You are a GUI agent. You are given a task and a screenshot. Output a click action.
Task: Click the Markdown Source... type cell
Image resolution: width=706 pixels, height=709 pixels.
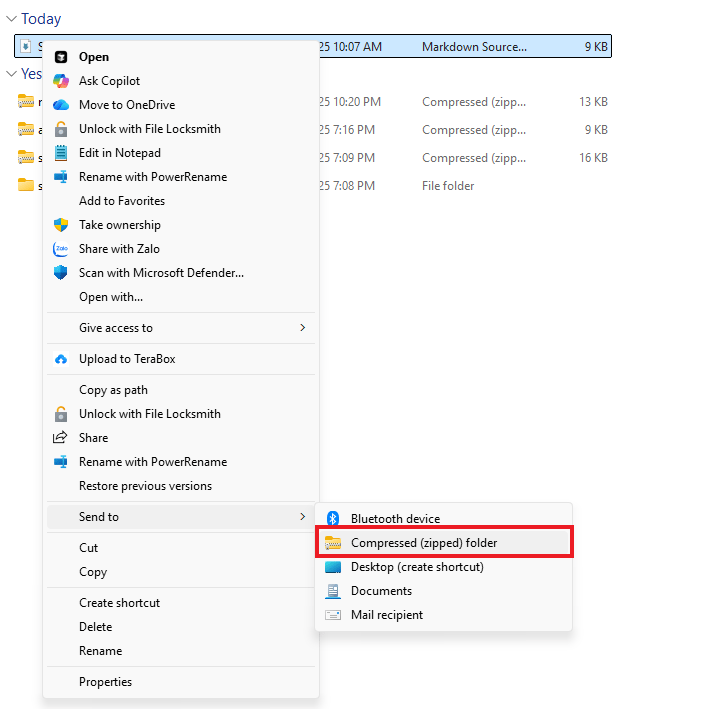click(474, 47)
